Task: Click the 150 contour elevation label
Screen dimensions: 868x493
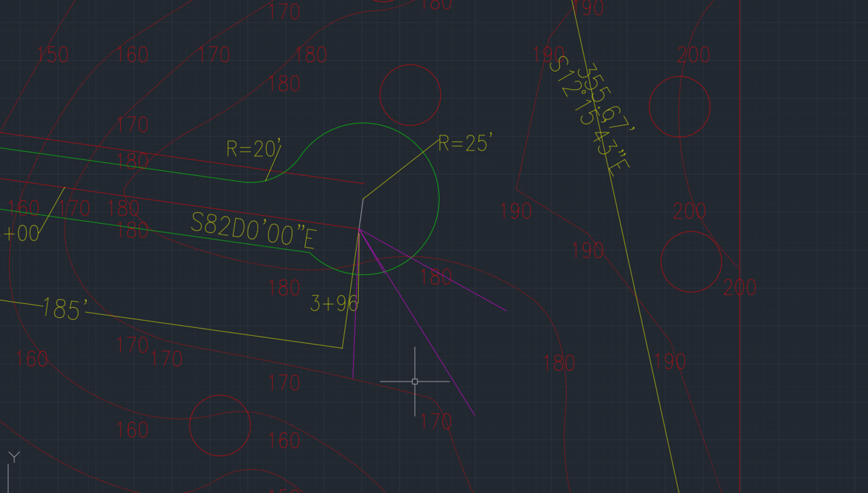Action: (x=52, y=55)
